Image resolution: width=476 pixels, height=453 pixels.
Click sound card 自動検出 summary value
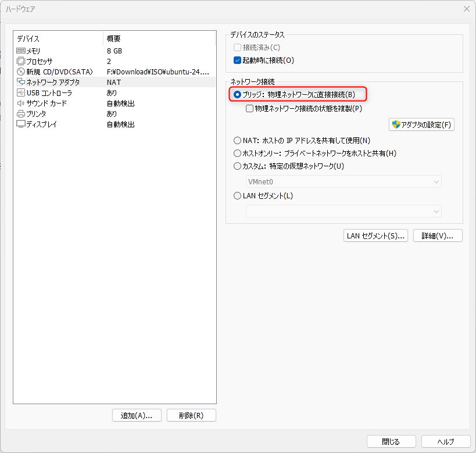(x=120, y=104)
